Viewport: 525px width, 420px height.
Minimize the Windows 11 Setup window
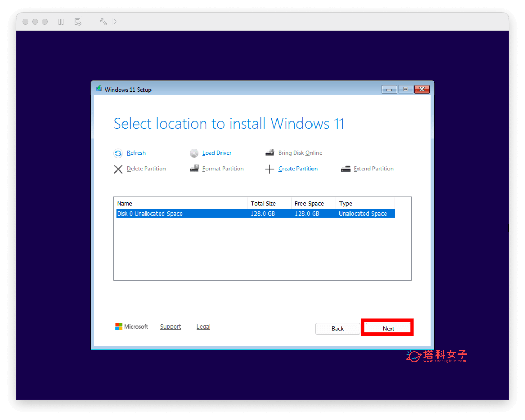[x=389, y=90]
